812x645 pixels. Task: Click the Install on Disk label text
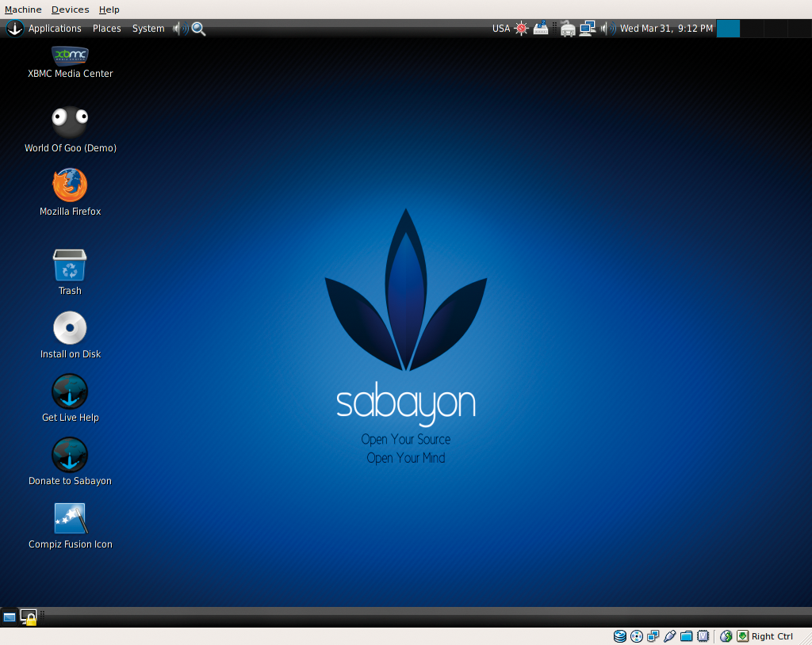tap(71, 354)
